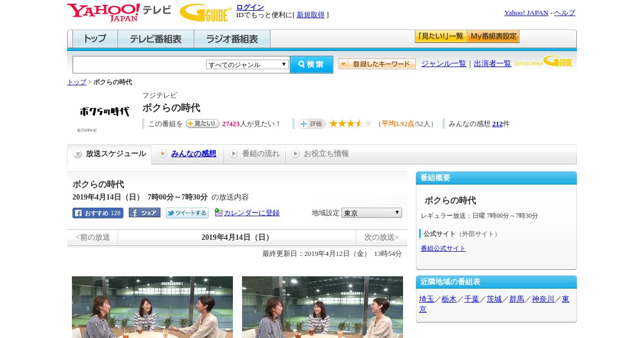Open the ジャンル一覧 link
Screen dimensions: 644x338
coord(444,64)
